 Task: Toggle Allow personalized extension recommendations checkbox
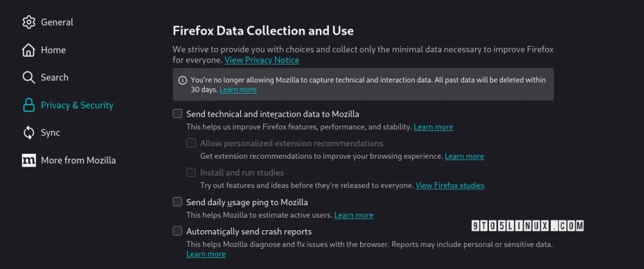tap(191, 143)
